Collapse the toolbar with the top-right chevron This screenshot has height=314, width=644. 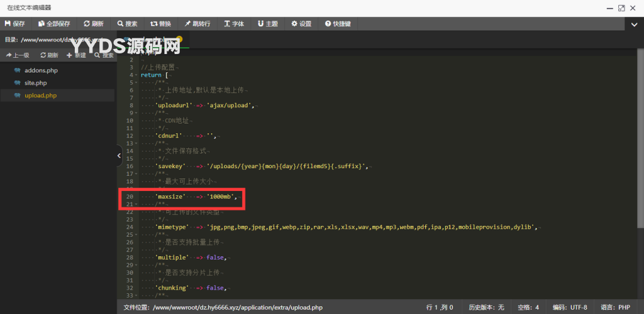[634, 24]
